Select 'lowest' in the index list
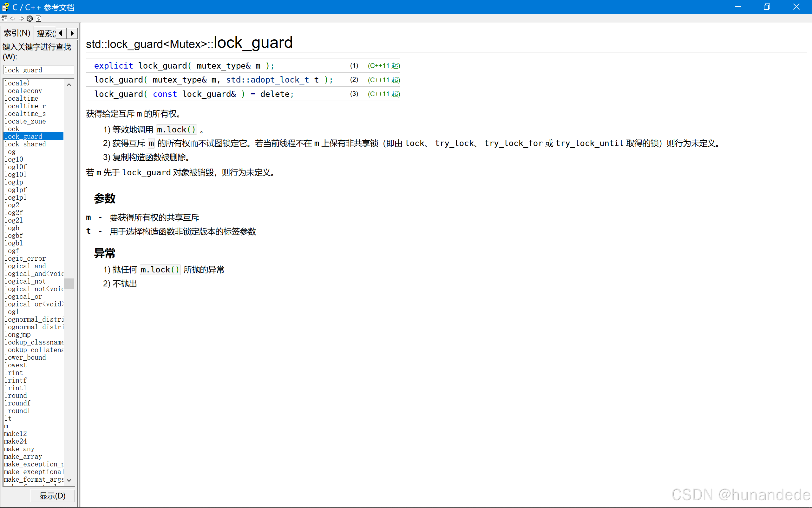Viewport: 812px width, 508px height. click(16, 365)
